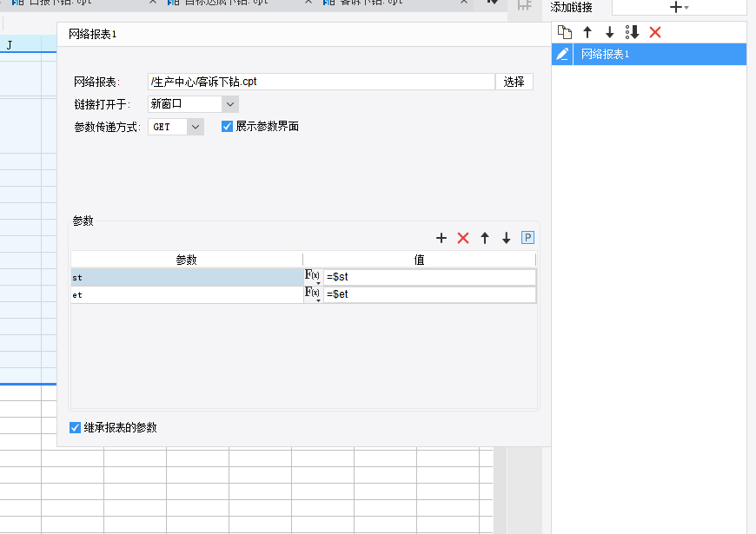
Task: Open the F(x) type selector for et
Action: [313, 294]
